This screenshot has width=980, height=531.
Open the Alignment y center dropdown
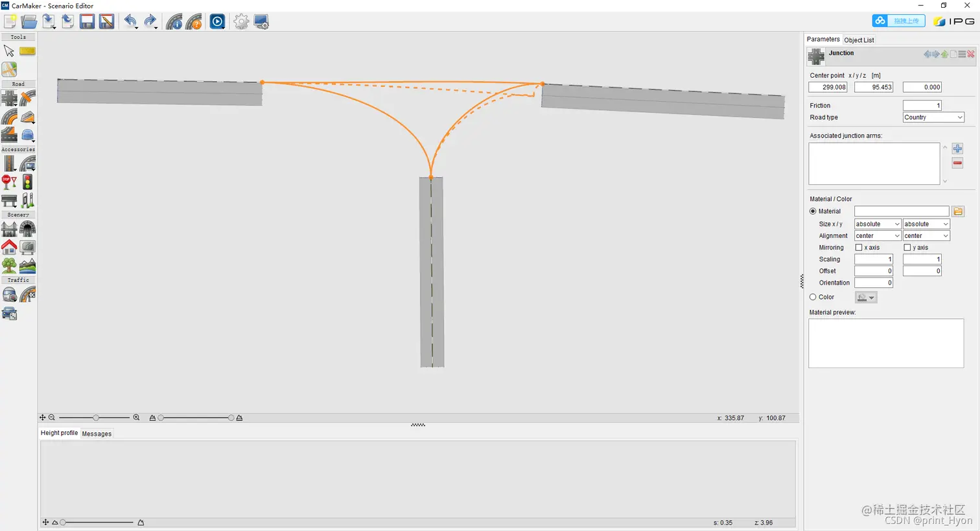pyautogui.click(x=926, y=236)
